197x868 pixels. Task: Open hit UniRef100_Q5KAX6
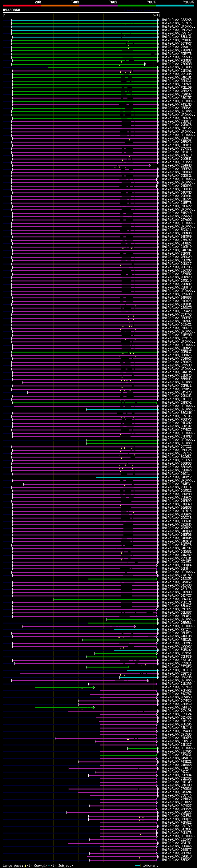[x=176, y=497]
